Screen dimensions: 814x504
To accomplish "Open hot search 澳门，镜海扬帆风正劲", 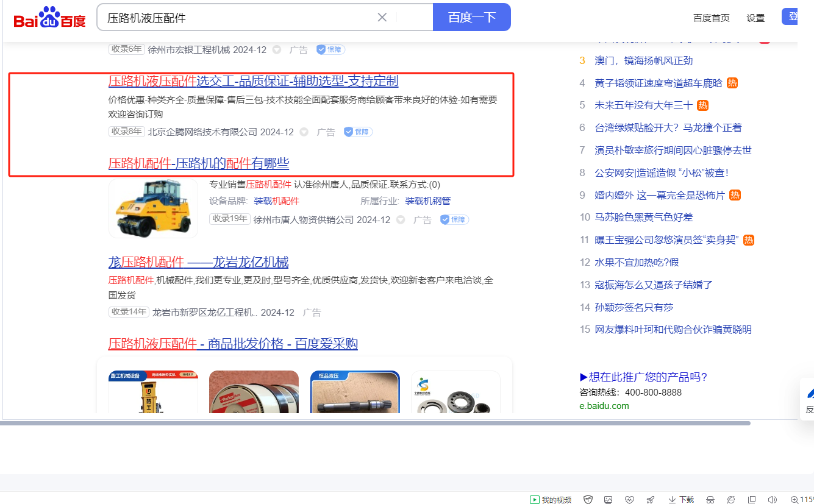I will tap(644, 61).
